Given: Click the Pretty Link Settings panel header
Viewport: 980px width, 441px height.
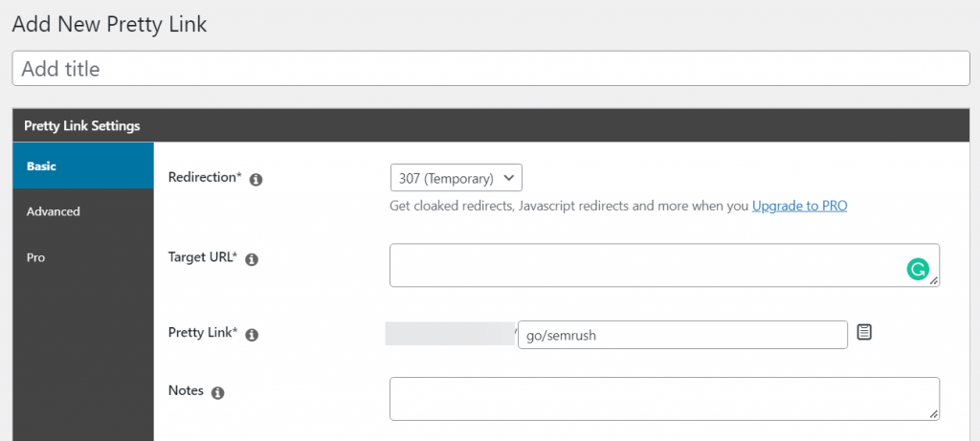Looking at the screenshot, I should click(x=491, y=125).
